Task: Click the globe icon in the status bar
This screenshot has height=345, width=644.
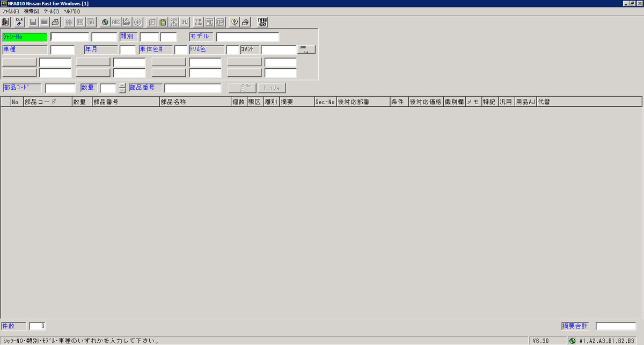Action: click(573, 341)
